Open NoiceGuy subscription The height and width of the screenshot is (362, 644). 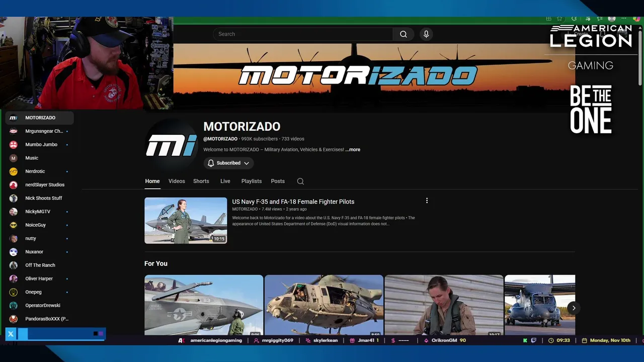tap(39, 225)
